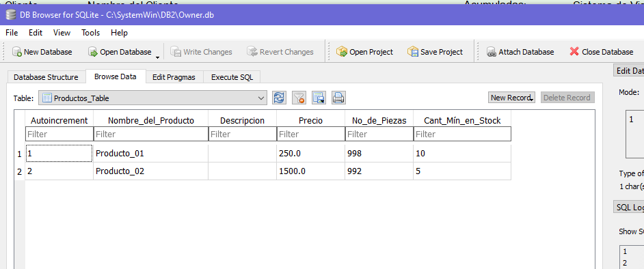The width and height of the screenshot is (644, 269).
Task: Open the save table as icon menu
Action: tap(319, 98)
